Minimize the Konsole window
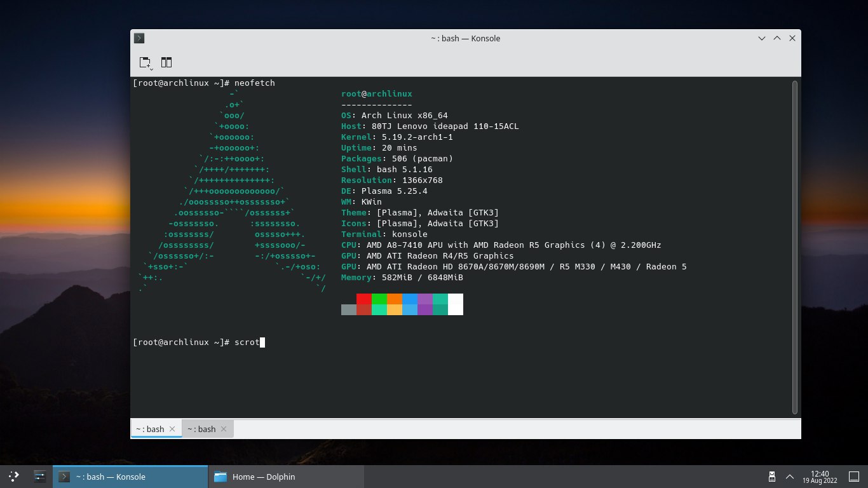This screenshot has height=488, width=868. [x=762, y=38]
